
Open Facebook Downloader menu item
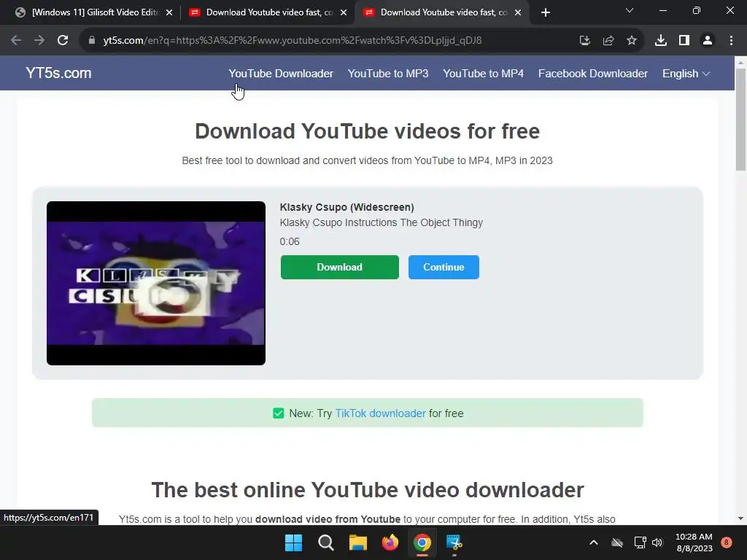pos(592,74)
